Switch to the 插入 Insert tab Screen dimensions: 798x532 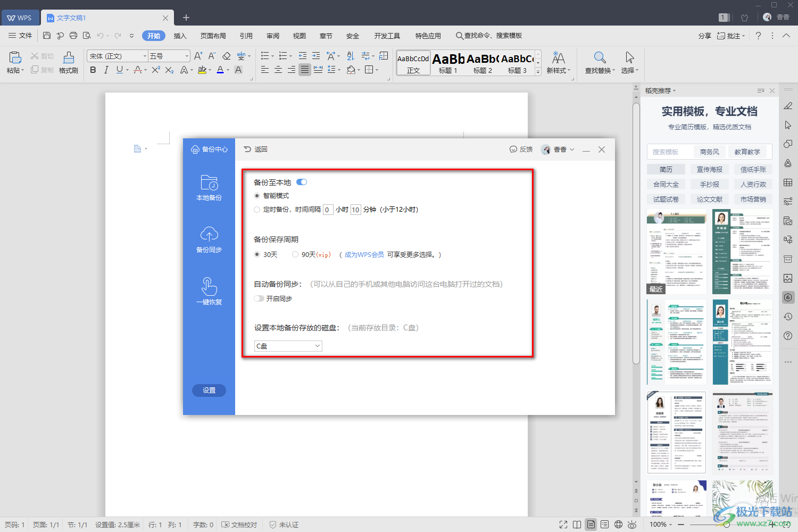180,36
